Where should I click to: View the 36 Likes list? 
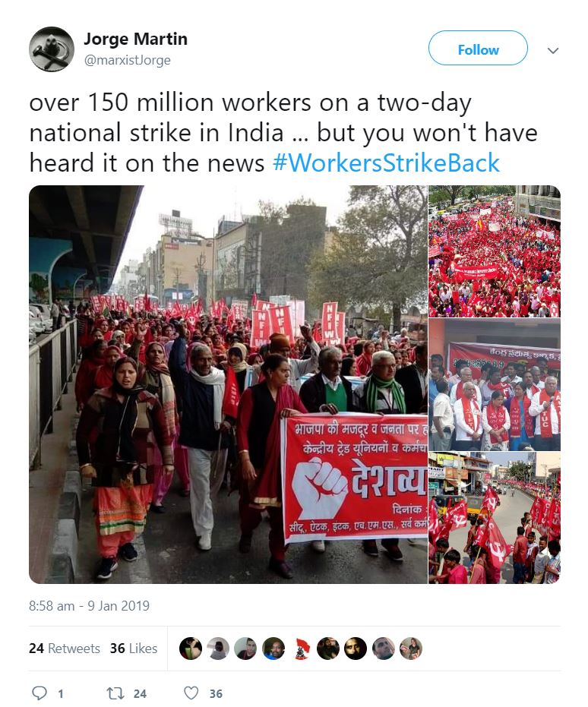pos(134,649)
